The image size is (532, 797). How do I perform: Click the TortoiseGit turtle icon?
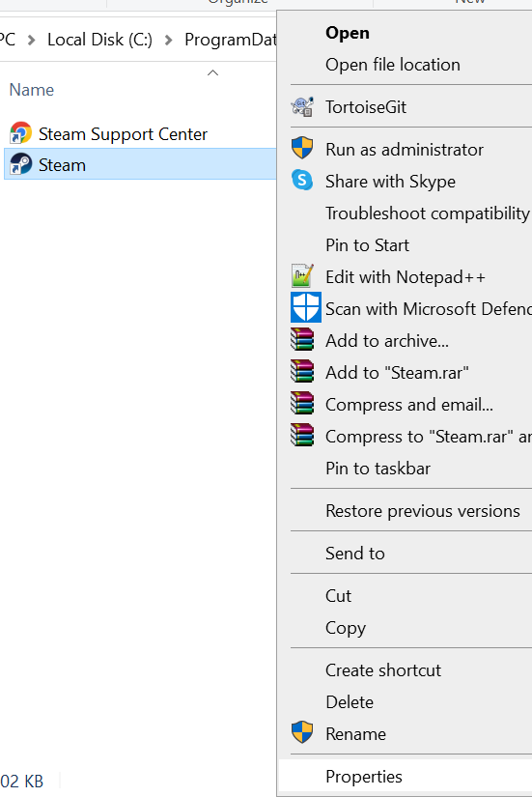tap(302, 106)
